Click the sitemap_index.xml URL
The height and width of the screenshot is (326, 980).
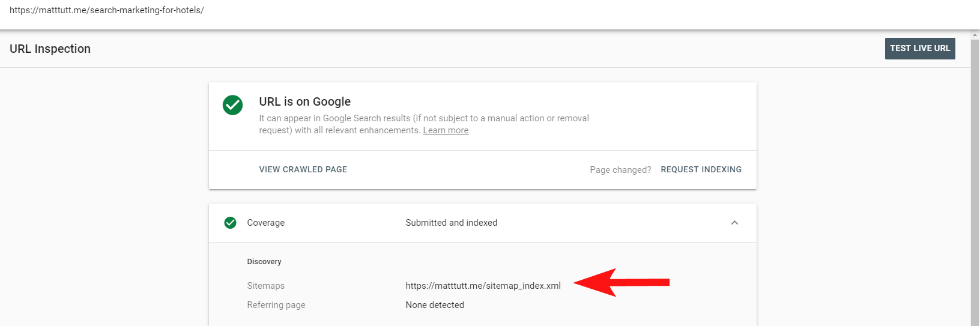point(483,286)
